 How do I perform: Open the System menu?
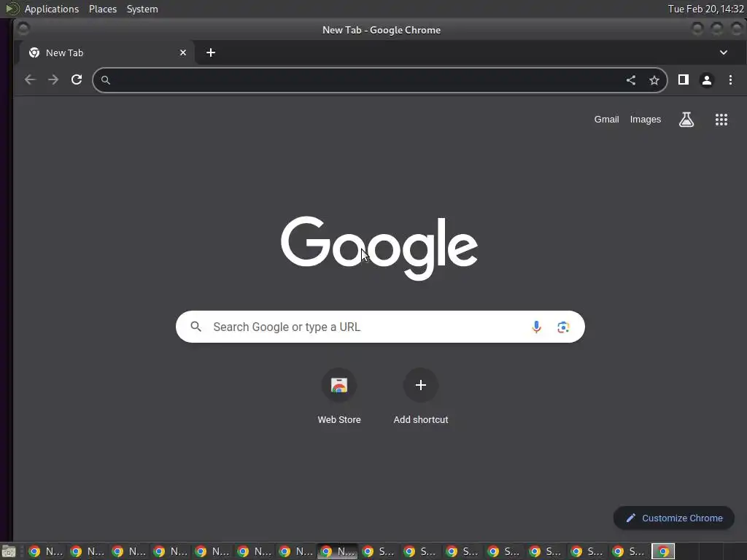pyautogui.click(x=142, y=9)
